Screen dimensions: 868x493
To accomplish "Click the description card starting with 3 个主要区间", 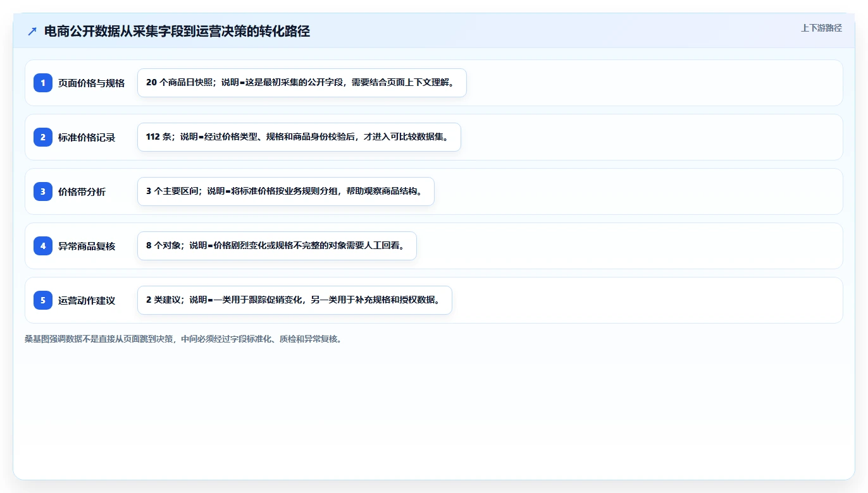I will pyautogui.click(x=286, y=192).
